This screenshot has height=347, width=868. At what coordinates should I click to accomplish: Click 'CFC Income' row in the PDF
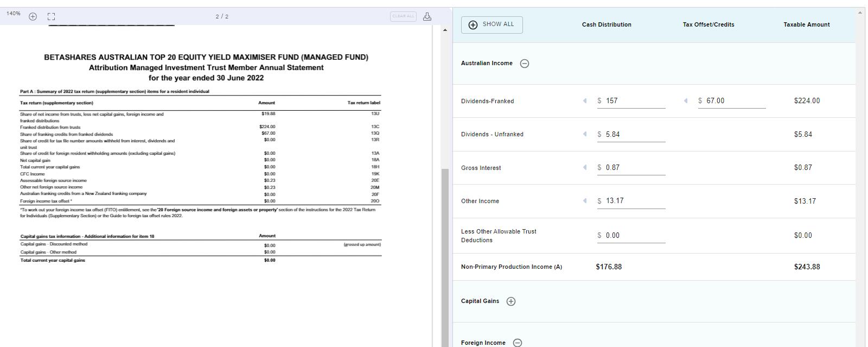(33, 174)
